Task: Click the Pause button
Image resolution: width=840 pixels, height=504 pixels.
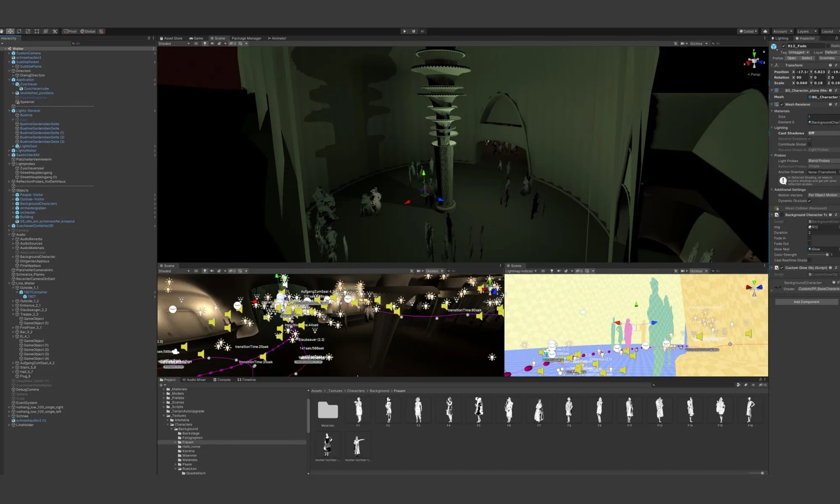Action: pyautogui.click(x=414, y=31)
